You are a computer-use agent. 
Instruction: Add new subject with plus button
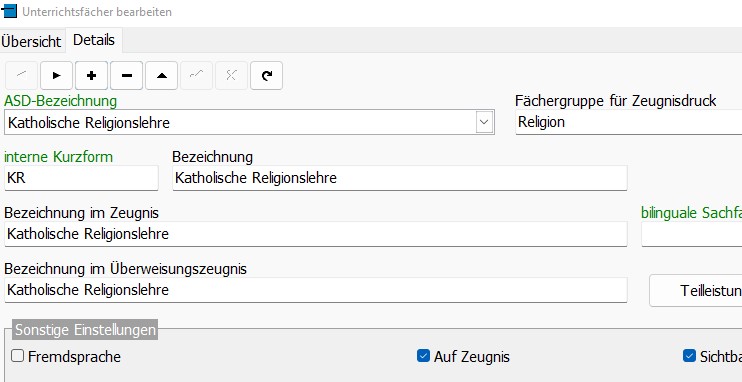point(91,75)
